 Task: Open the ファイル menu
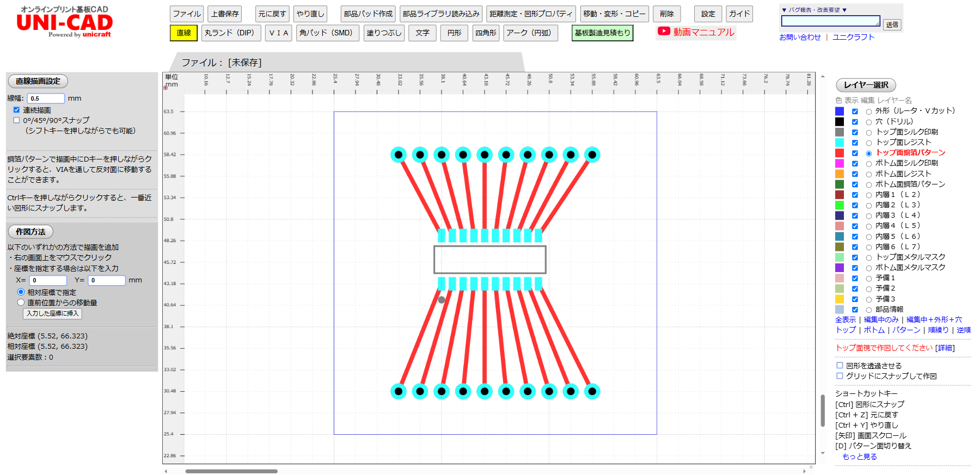[x=187, y=14]
